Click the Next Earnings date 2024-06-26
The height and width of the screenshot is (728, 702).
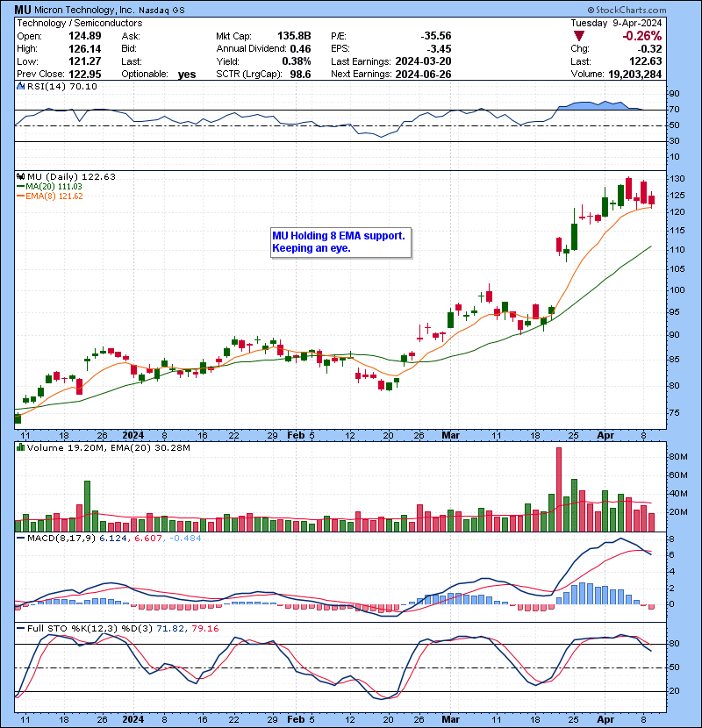423,74
